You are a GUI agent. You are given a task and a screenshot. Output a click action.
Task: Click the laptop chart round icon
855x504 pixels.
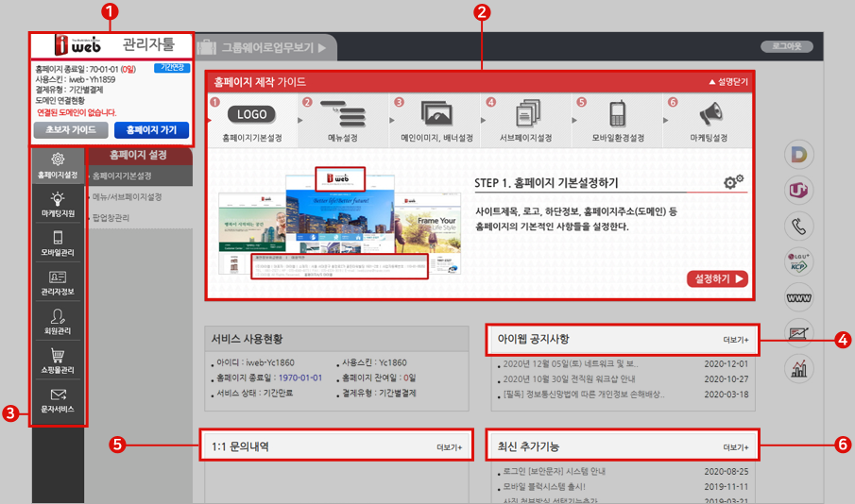799,333
